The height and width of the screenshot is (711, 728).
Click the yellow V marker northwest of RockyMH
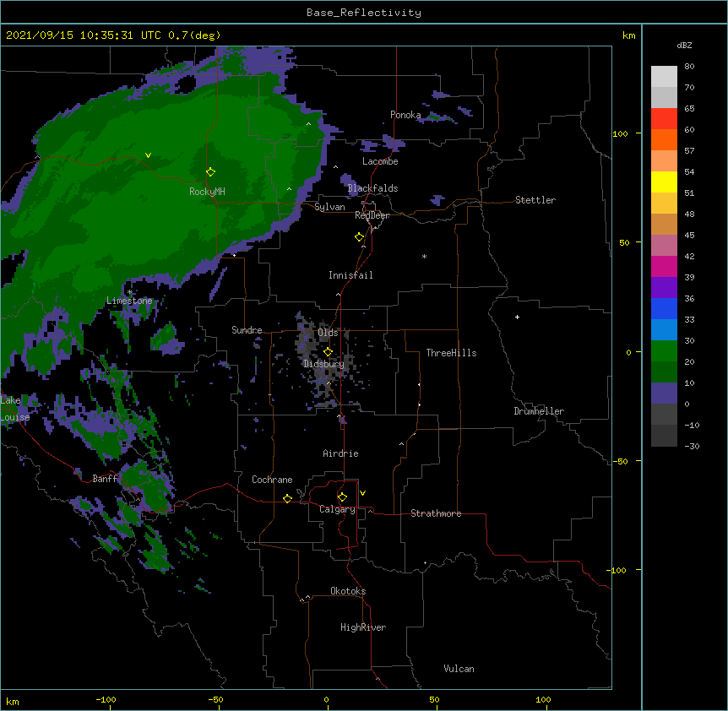click(x=148, y=155)
